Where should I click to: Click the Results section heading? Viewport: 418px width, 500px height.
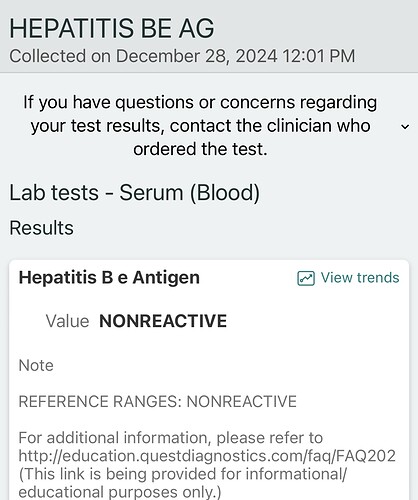(41, 228)
